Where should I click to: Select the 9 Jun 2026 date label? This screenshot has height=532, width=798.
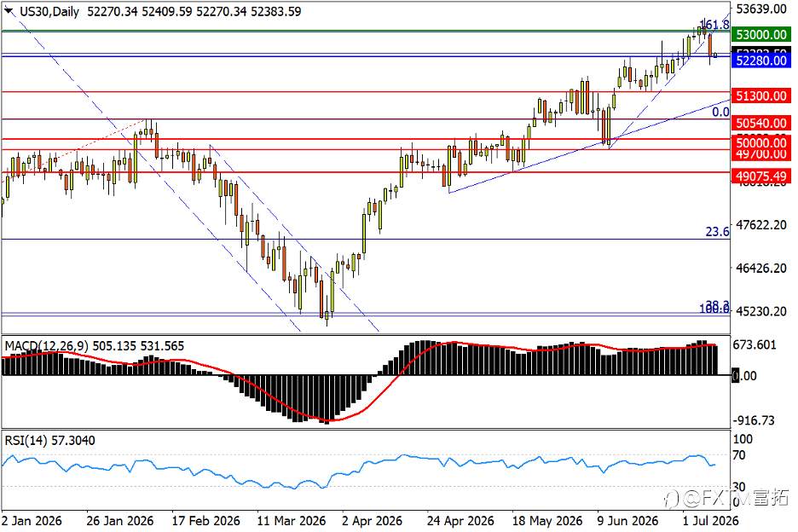[627, 521]
